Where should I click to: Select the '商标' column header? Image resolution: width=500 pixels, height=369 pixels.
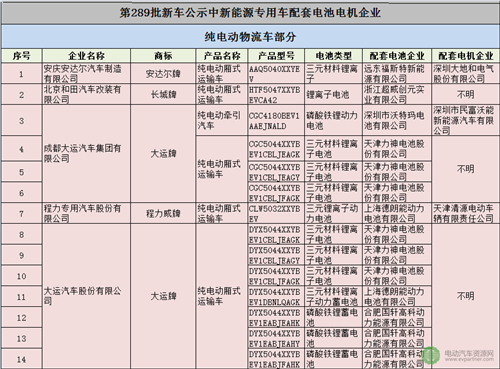pyautogui.click(x=163, y=56)
